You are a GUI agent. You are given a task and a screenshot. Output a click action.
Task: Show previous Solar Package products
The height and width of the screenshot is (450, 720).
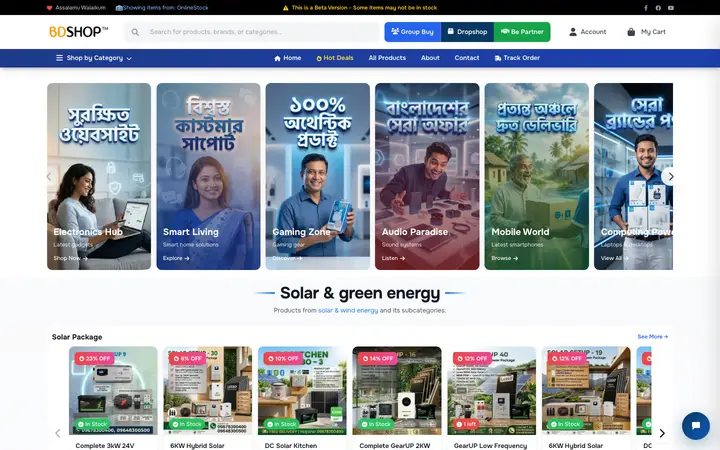coord(58,433)
